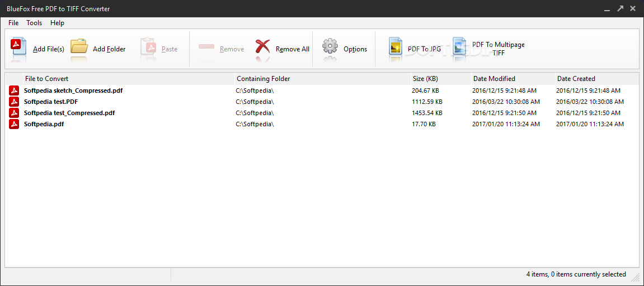This screenshot has width=644, height=286.
Task: Select file Softpedia.pdf
Action: coord(44,124)
